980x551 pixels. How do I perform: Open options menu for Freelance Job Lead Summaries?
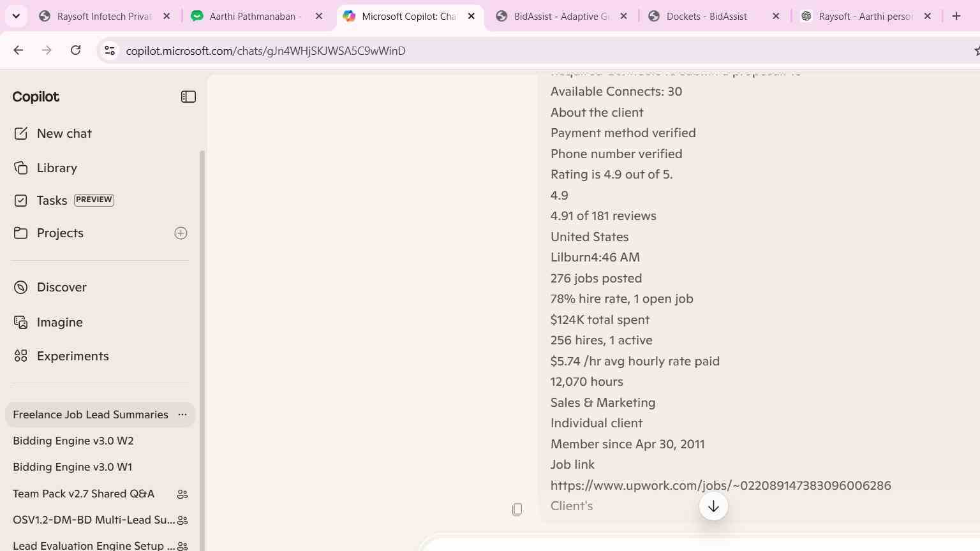(182, 415)
